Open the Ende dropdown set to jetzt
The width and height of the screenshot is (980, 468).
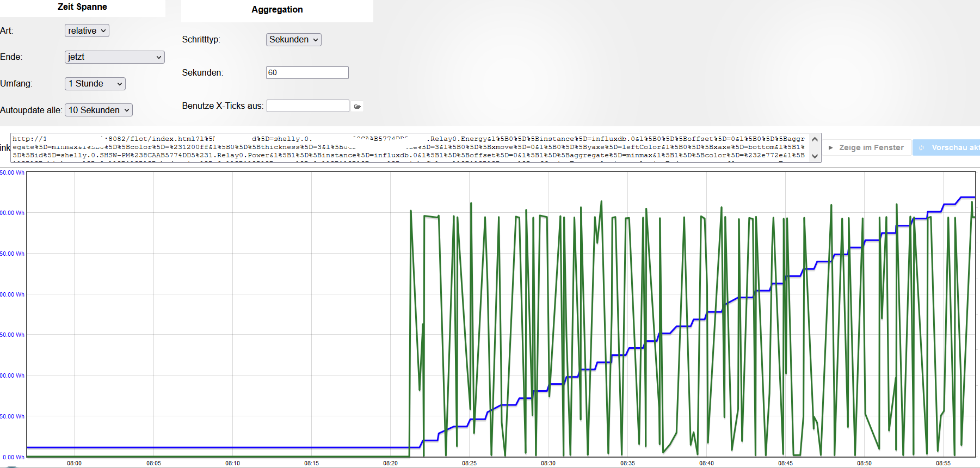[115, 57]
